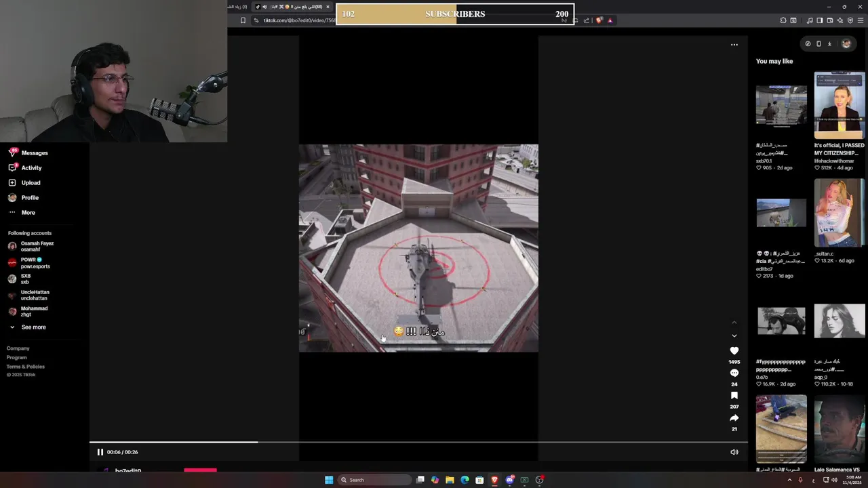Screen dimensions: 868x488
Task: Click the lifehackswithomar username
Action: click(834, 161)
